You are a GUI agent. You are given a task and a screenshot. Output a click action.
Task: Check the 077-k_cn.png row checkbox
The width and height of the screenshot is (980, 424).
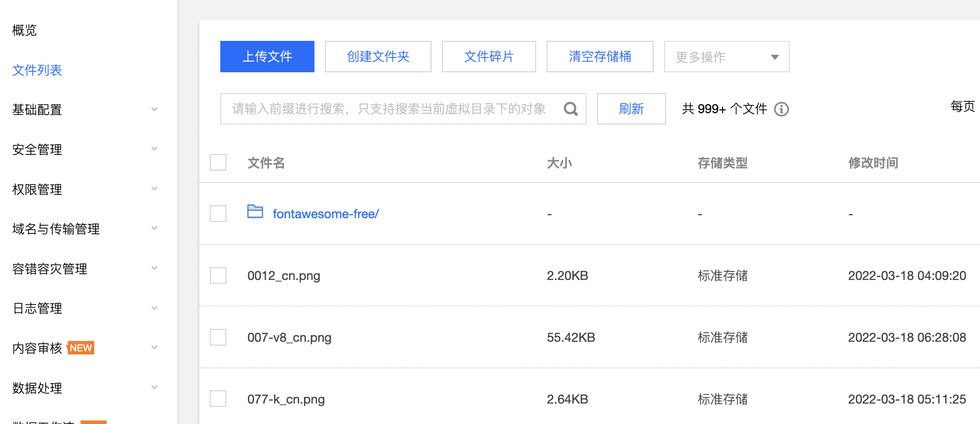pyautogui.click(x=218, y=399)
